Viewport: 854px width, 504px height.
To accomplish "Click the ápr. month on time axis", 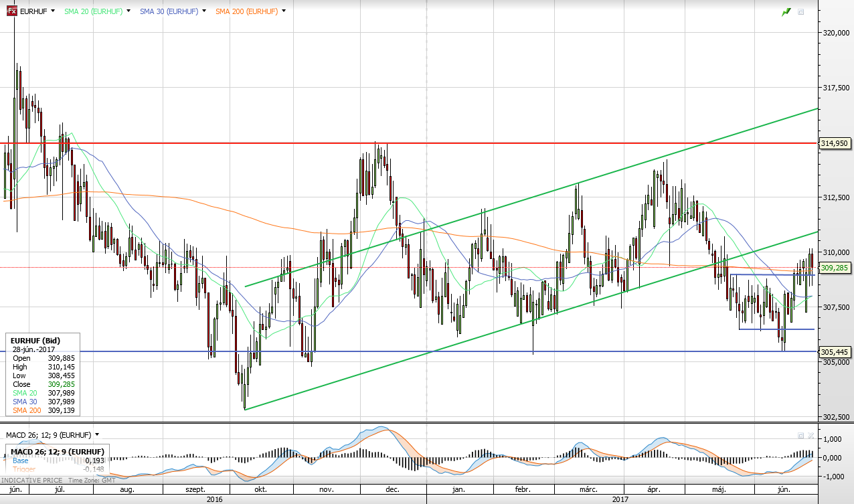I will [653, 490].
